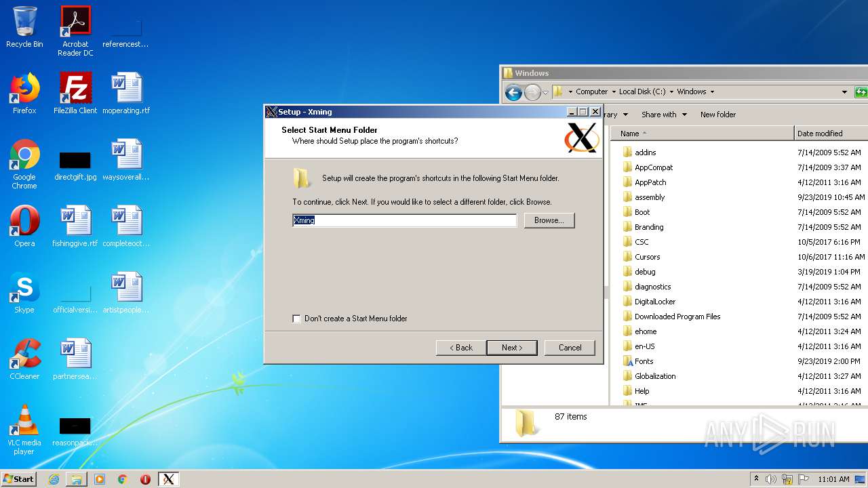The width and height of the screenshot is (868, 488).
Task: Select the DigitalLocker folder
Action: (655, 302)
